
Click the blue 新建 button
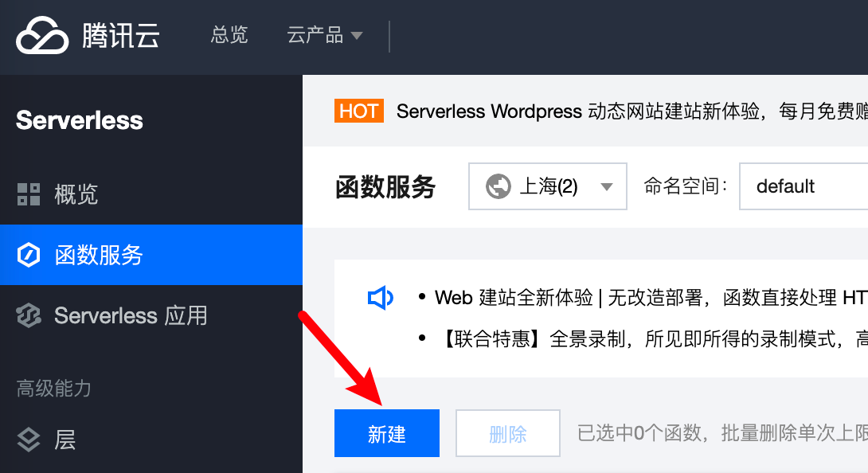pyautogui.click(x=387, y=433)
